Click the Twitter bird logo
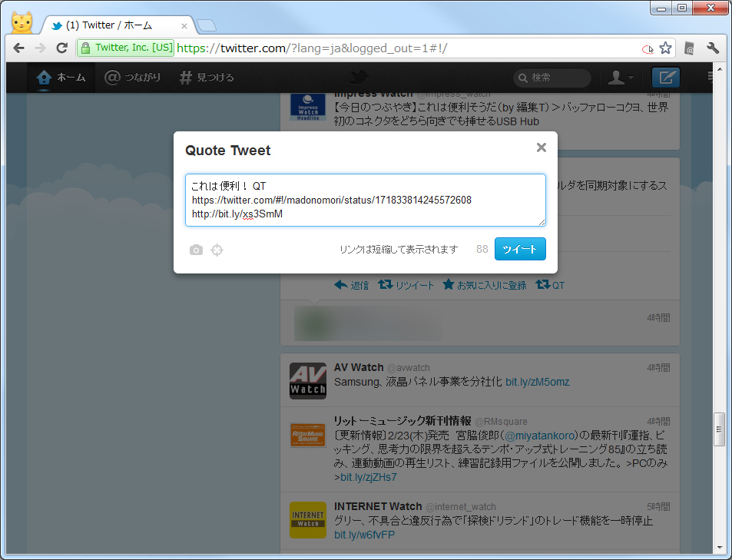Image resolution: width=732 pixels, height=560 pixels. (x=360, y=78)
